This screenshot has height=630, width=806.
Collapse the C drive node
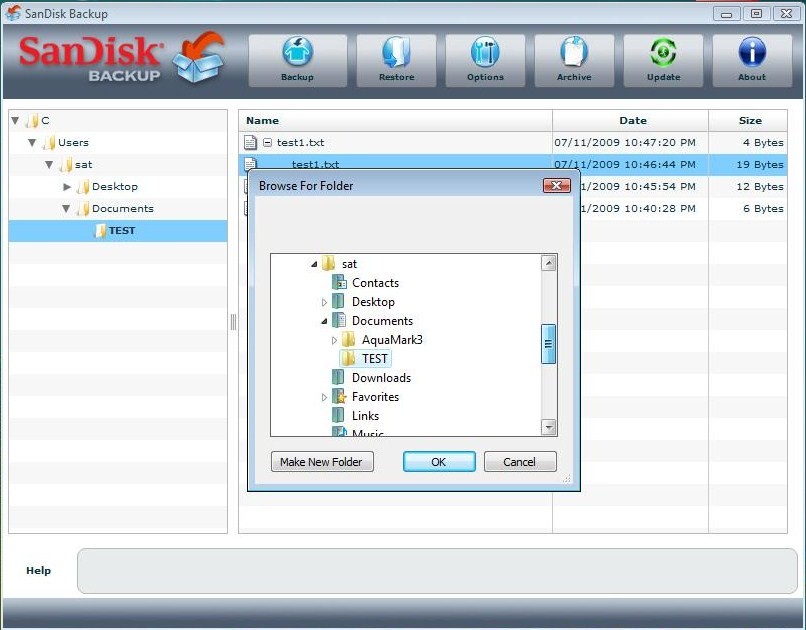(15, 121)
